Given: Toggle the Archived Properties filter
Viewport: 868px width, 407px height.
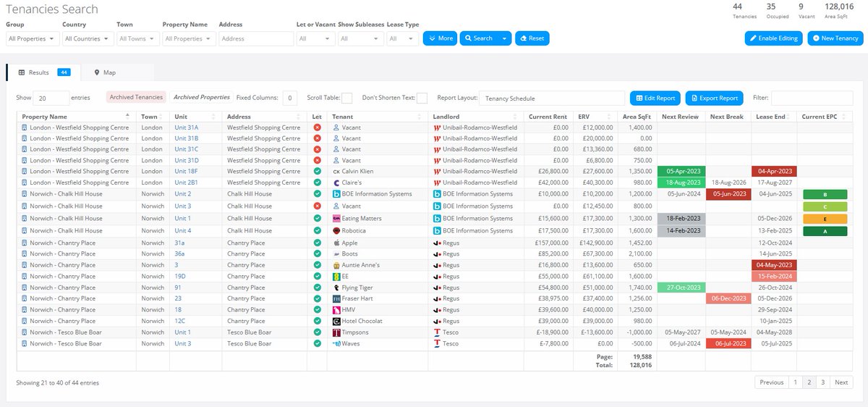Looking at the screenshot, I should pos(202,97).
